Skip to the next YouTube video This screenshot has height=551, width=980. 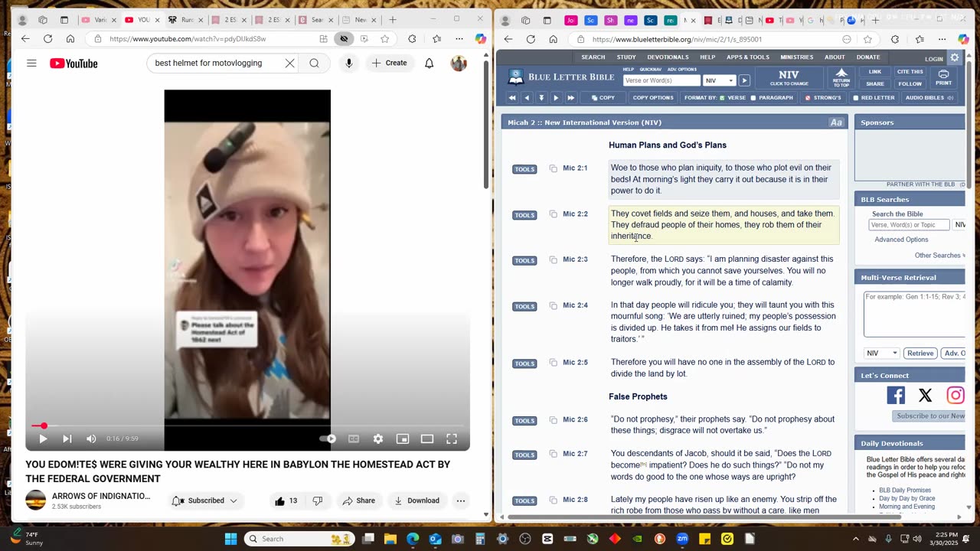[67, 439]
